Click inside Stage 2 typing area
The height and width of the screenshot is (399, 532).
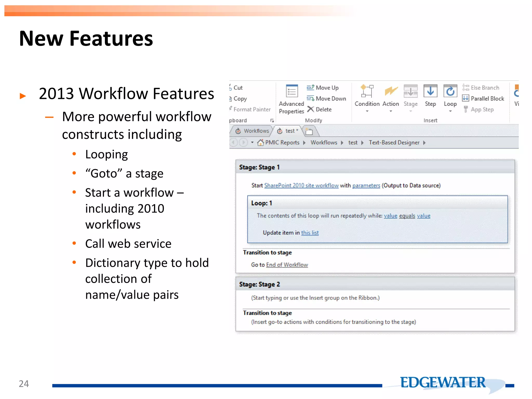[315, 298]
